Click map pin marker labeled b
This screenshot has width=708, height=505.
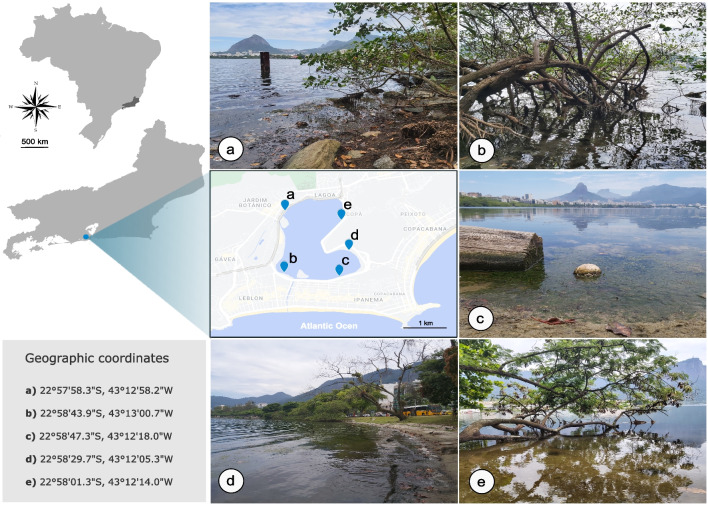click(284, 267)
